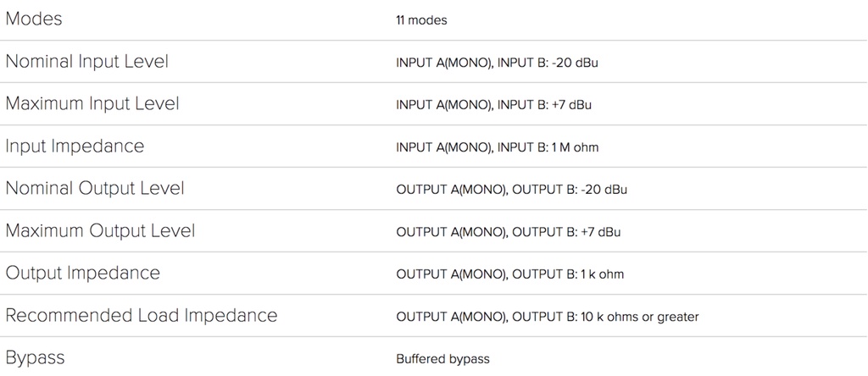Click the Recommended Load Impedance label
Screen dimensions: 868x376
(x=142, y=315)
